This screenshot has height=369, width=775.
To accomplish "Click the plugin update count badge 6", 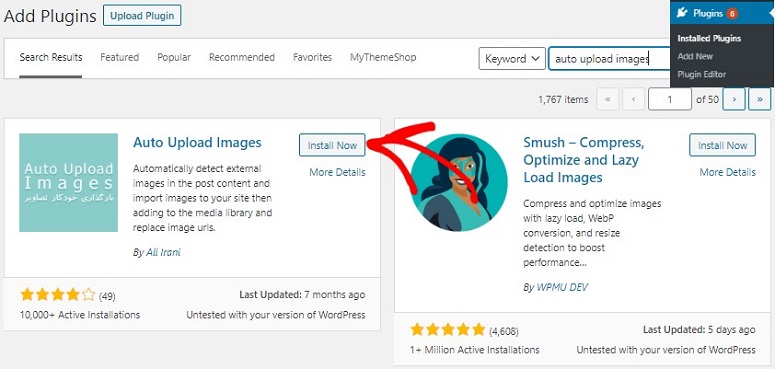I will click(x=732, y=14).
